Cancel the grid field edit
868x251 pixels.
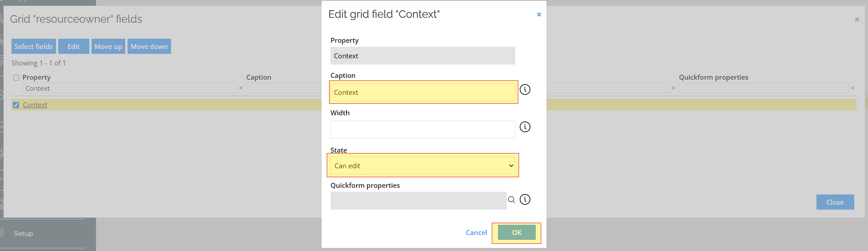coord(476,232)
